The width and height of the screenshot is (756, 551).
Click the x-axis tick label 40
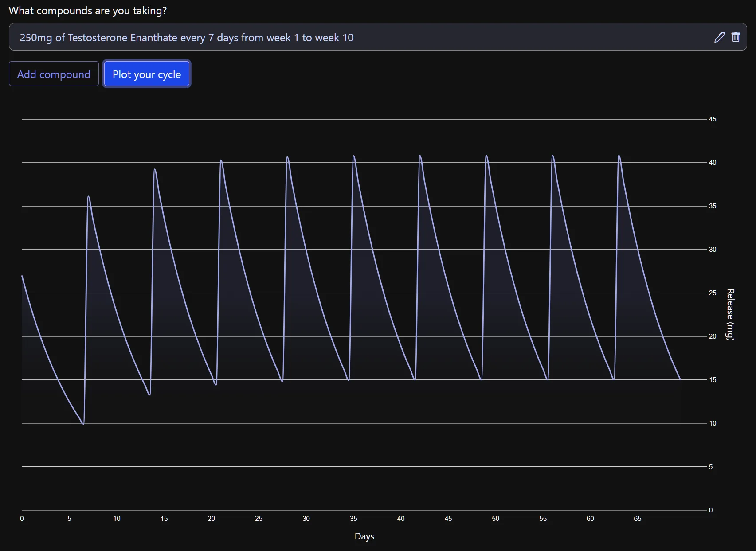click(x=401, y=519)
